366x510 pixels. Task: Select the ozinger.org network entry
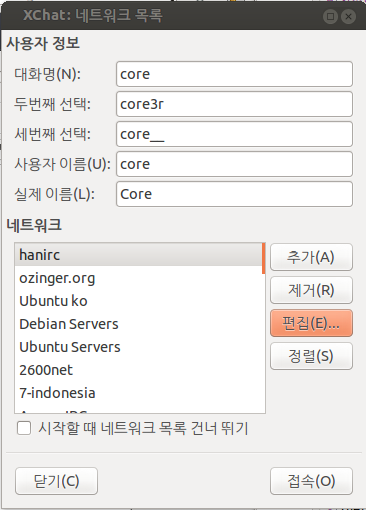coord(138,278)
